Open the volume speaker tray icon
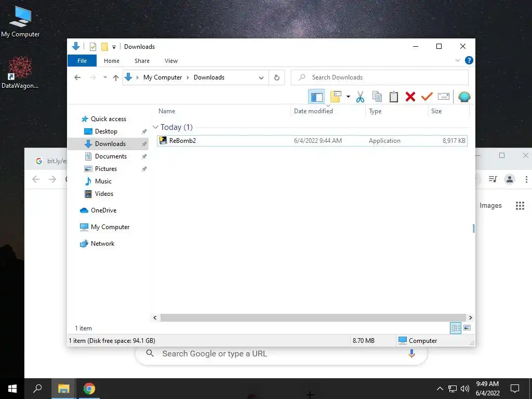Viewport: 532px width, 399px height. (465, 389)
